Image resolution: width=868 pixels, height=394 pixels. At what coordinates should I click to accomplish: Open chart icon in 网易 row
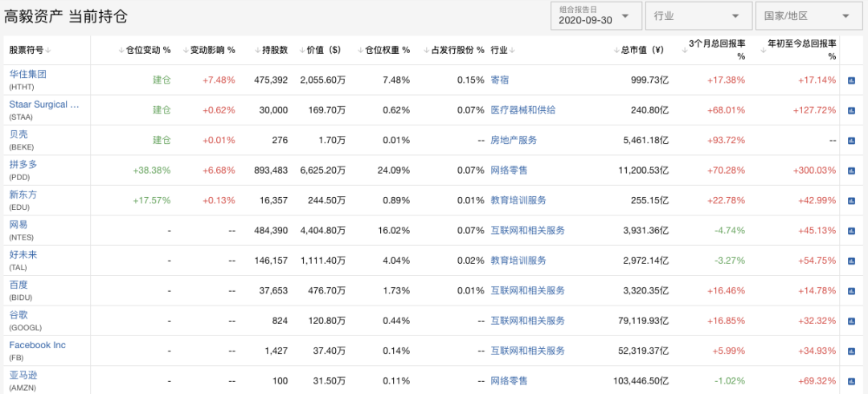(x=851, y=231)
